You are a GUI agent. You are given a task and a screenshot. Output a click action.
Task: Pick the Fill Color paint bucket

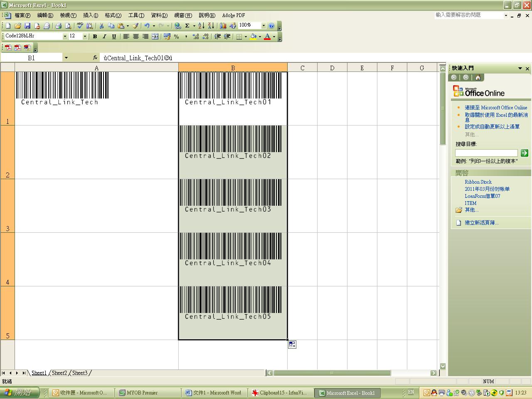pyautogui.click(x=253, y=37)
